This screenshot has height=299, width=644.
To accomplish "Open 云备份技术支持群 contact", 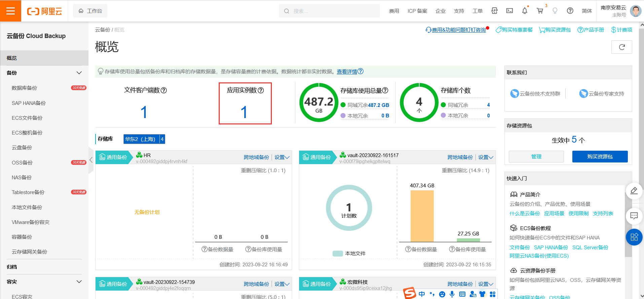I will click(x=535, y=94).
